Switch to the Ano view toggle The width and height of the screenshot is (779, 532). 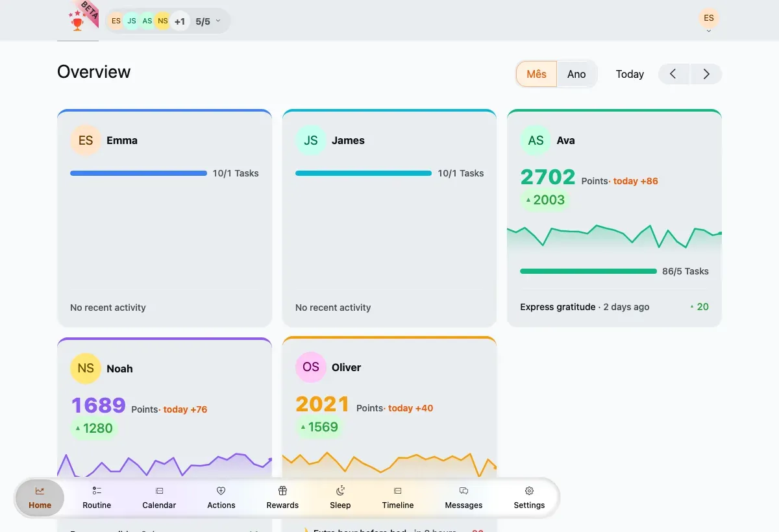point(576,74)
